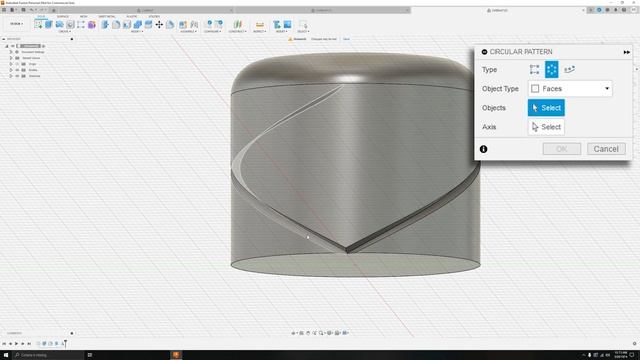640x360 pixels.
Task: Switch to the SOLID tab
Action: pos(41,17)
